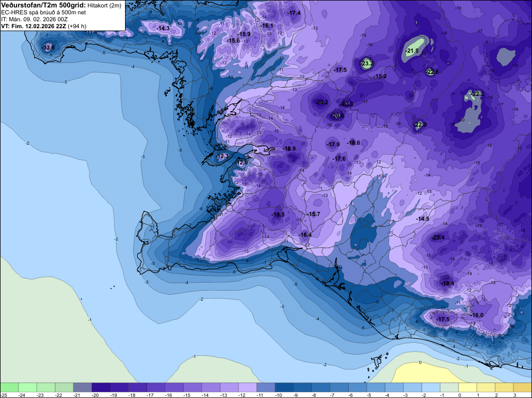Click the -15.2 temperature label
Screen dimensions: 532x398
(380, 76)
